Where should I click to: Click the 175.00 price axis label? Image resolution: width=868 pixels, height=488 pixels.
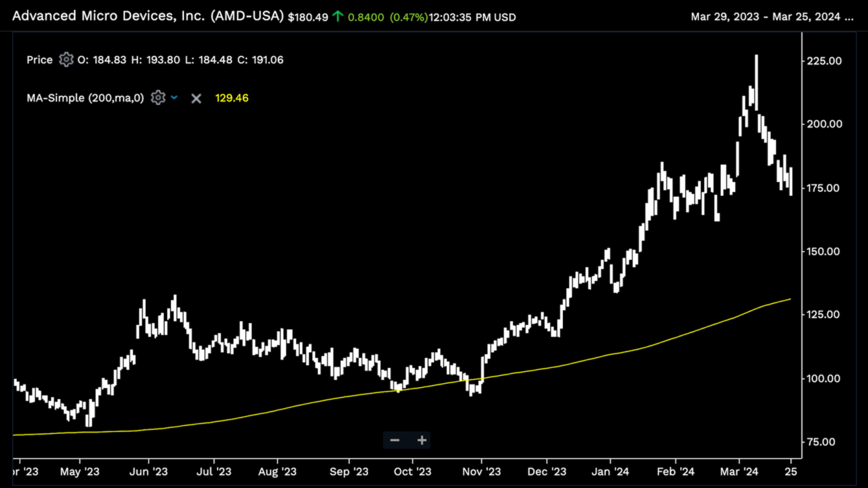824,188
